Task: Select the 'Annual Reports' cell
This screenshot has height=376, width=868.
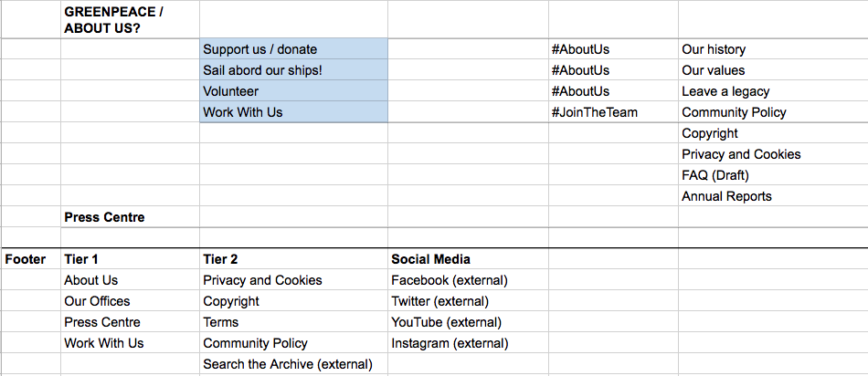Action: tap(773, 196)
